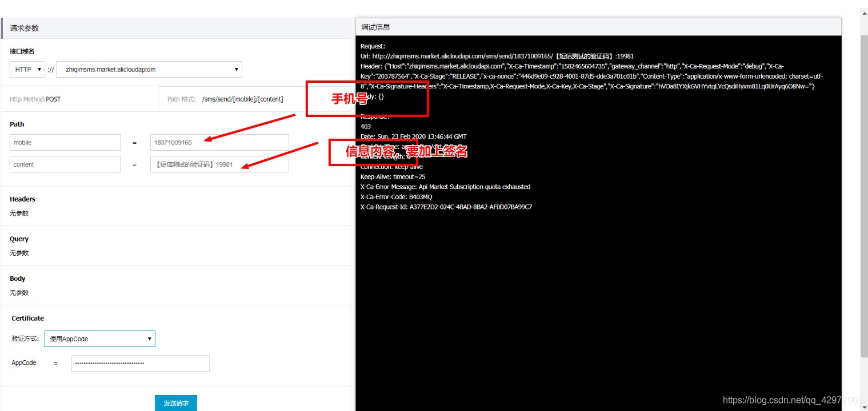The width and height of the screenshot is (868, 411).
Task: Click 无参数 under Query
Action: [x=19, y=253]
